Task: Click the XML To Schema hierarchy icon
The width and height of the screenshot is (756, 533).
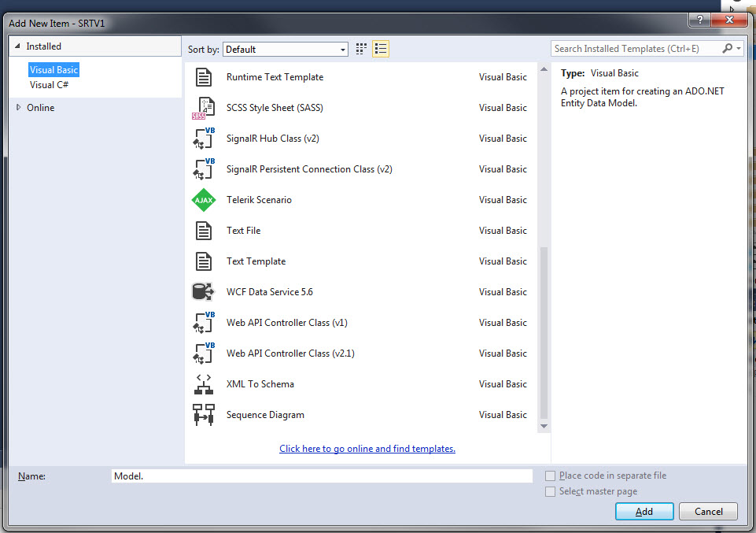Action: (204, 384)
